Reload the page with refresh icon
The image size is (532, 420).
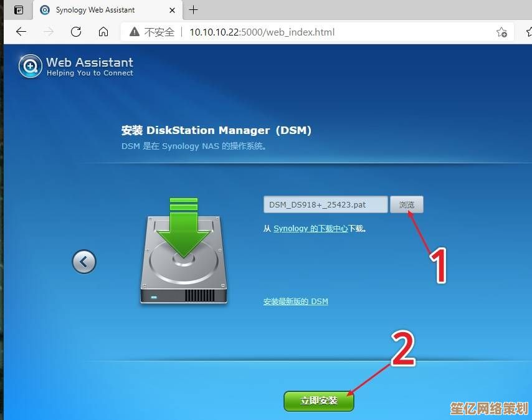click(76, 32)
